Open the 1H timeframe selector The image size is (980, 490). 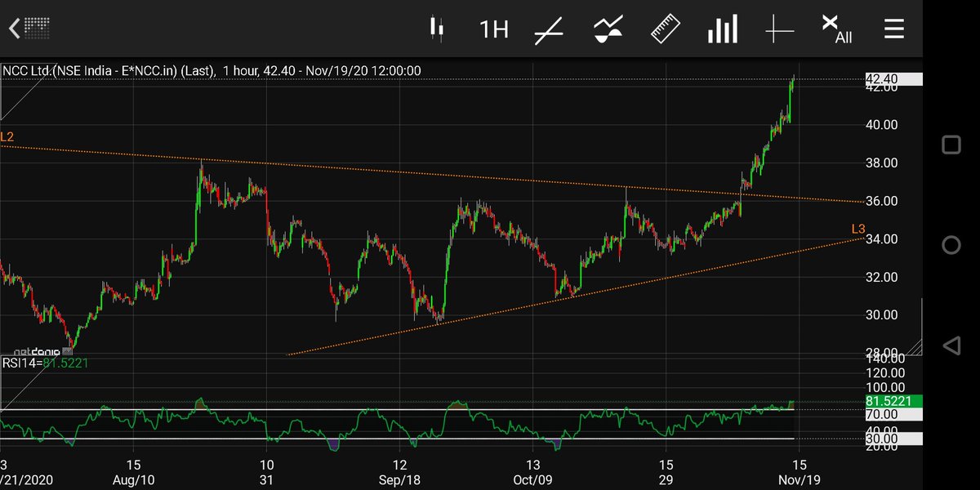point(492,28)
